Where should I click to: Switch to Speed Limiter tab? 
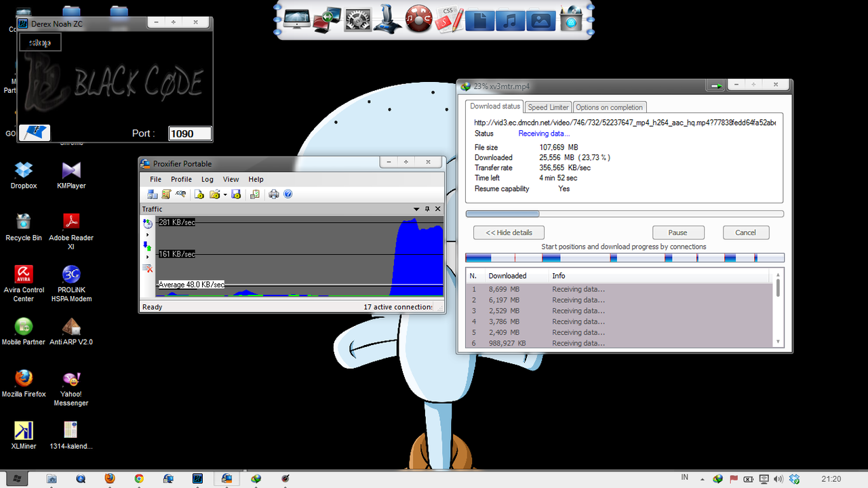pyautogui.click(x=548, y=107)
